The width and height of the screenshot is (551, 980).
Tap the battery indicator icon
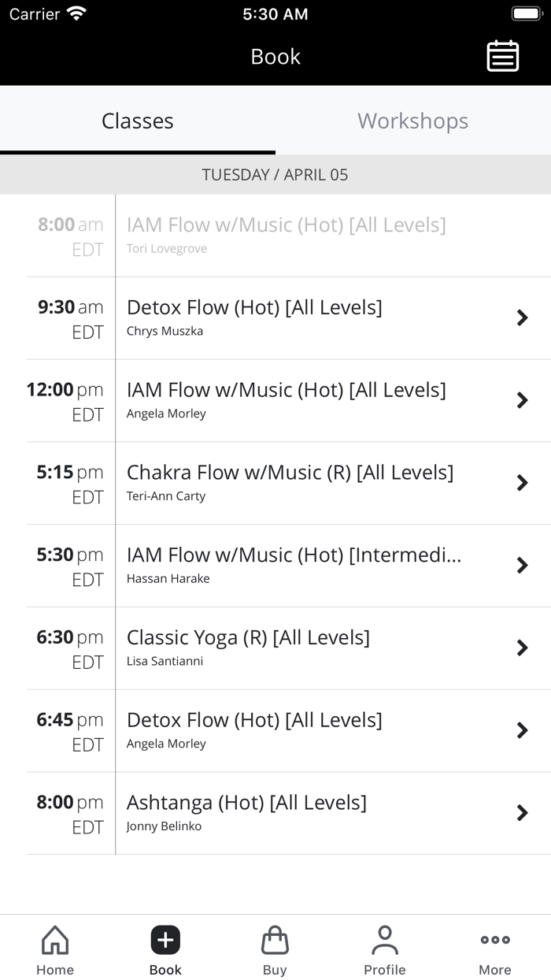[x=526, y=13]
